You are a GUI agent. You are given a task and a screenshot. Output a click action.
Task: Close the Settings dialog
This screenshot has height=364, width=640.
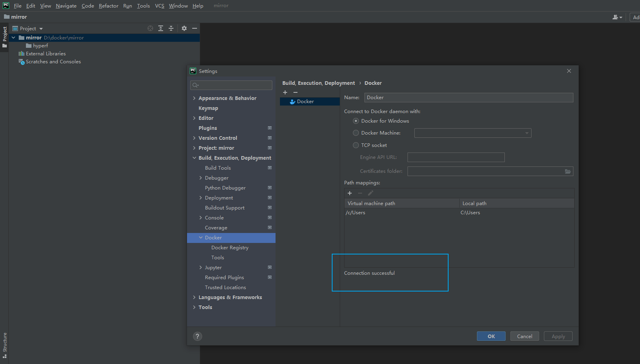(569, 71)
